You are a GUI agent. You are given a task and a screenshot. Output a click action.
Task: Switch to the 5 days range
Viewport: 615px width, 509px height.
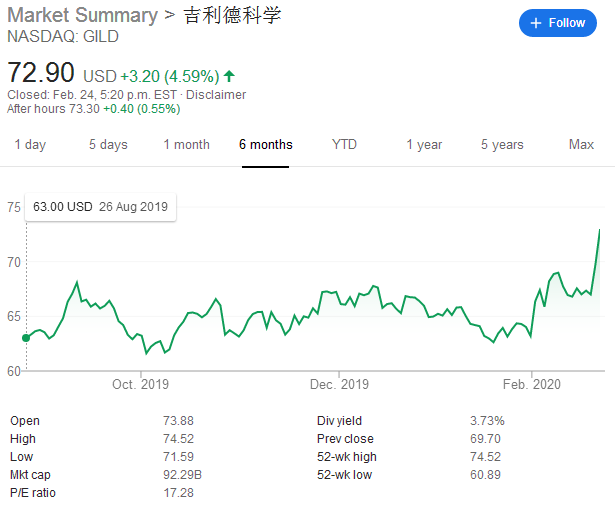(108, 145)
